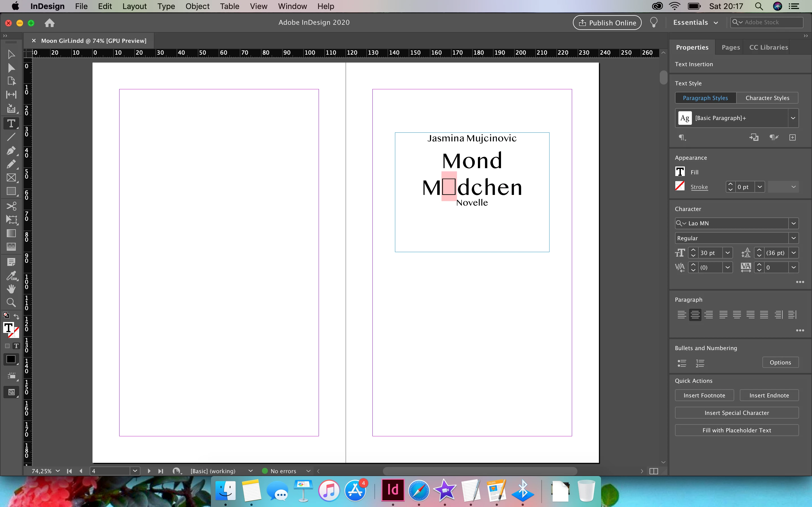The image size is (812, 507).
Task: Open the font family dropdown Lao MN
Action: coord(793,223)
